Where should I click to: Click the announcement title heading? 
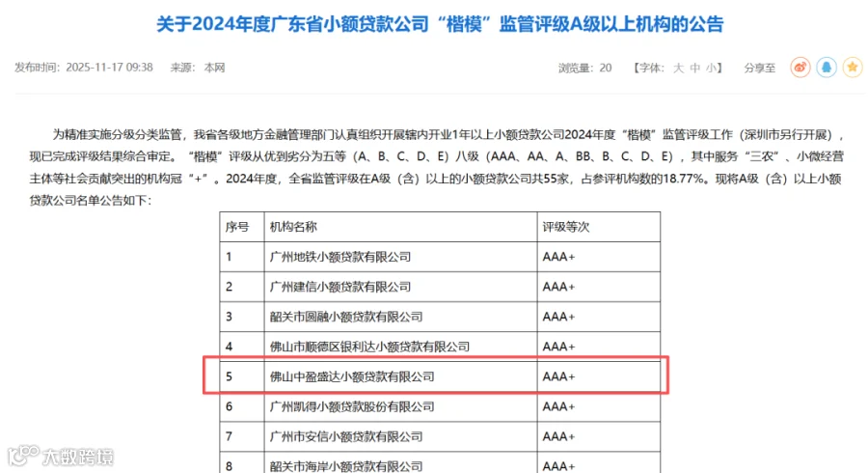click(440, 24)
